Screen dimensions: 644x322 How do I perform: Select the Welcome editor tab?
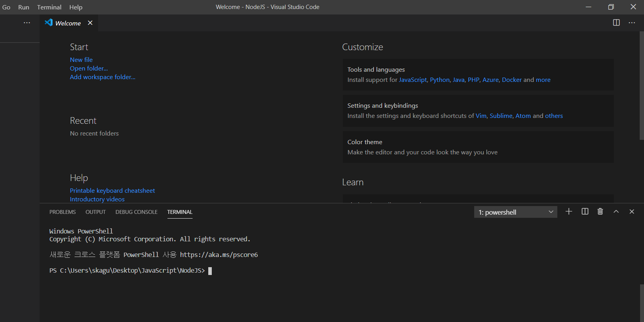68,23
